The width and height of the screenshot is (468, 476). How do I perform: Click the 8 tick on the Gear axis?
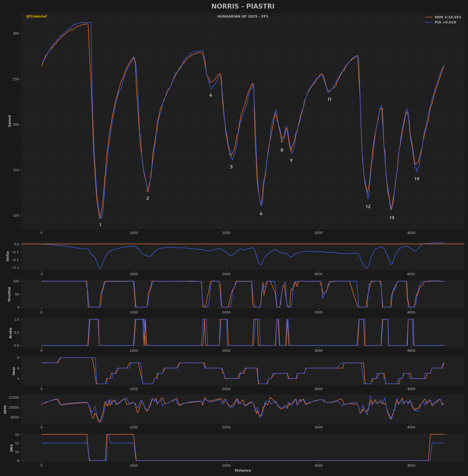pos(18,358)
